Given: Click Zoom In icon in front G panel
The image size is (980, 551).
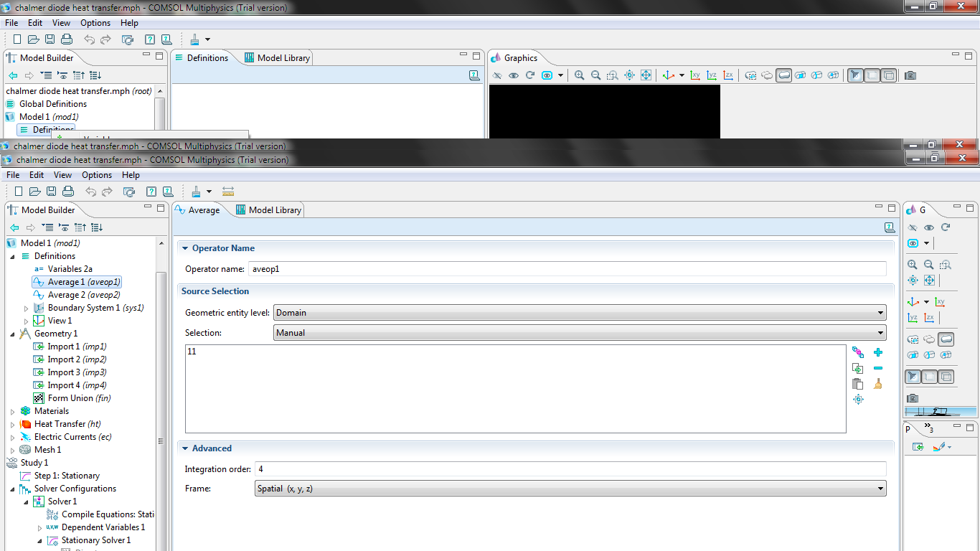Looking at the screenshot, I should pyautogui.click(x=913, y=265).
